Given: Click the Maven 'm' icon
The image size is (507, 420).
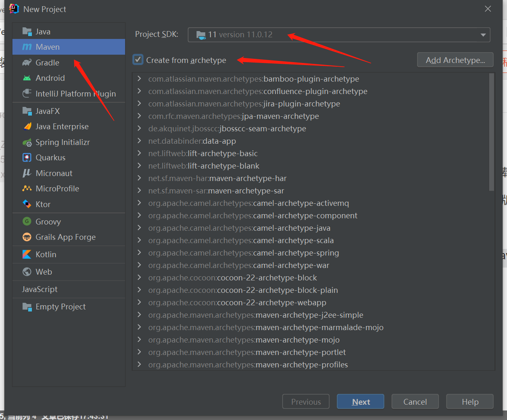Looking at the screenshot, I should (x=27, y=47).
